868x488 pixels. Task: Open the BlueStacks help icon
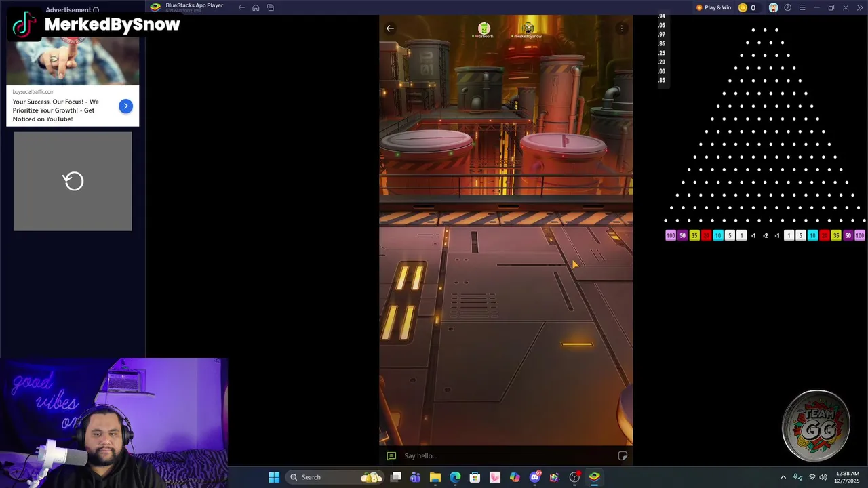click(787, 7)
